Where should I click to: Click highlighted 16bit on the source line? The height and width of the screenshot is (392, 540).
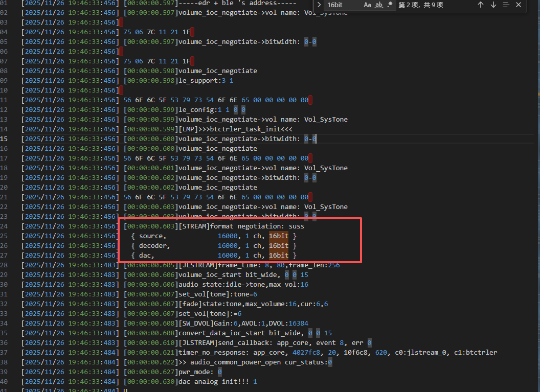(279, 236)
